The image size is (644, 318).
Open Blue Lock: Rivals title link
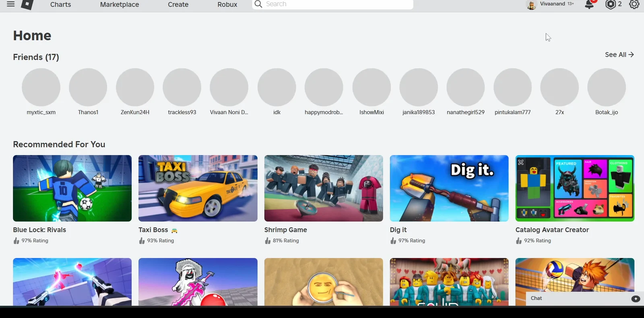(39, 230)
